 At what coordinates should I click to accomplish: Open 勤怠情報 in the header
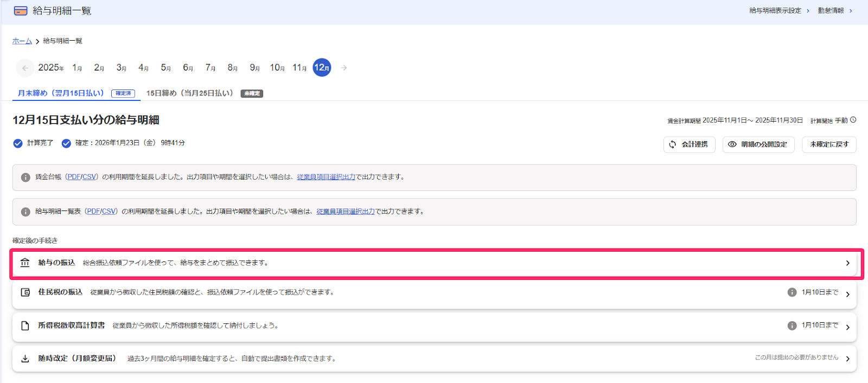pyautogui.click(x=835, y=11)
